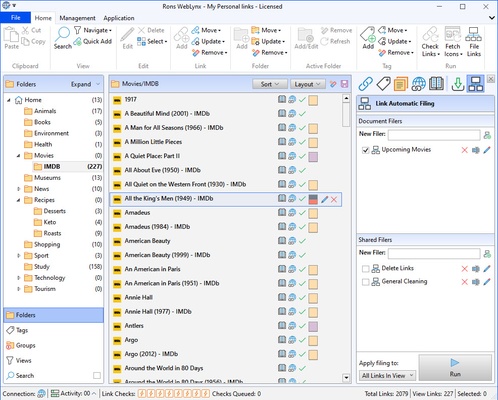The image size is (498, 400).
Task: Delete the General Cleaning shared filer
Action: pyautogui.click(x=464, y=282)
